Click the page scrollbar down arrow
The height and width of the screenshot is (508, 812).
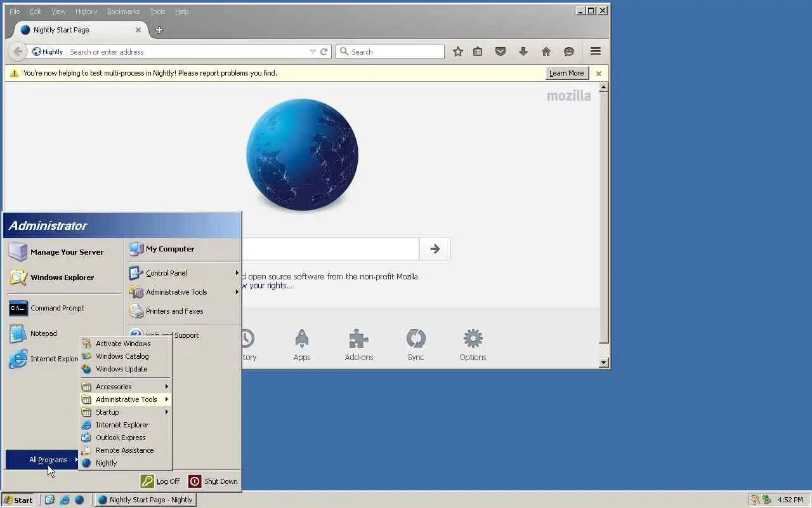[x=604, y=363]
